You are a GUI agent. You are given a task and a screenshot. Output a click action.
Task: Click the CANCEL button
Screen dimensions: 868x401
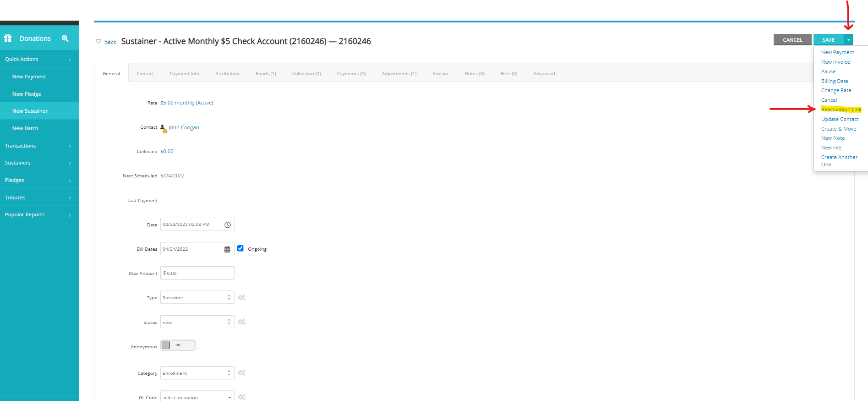[x=792, y=40]
